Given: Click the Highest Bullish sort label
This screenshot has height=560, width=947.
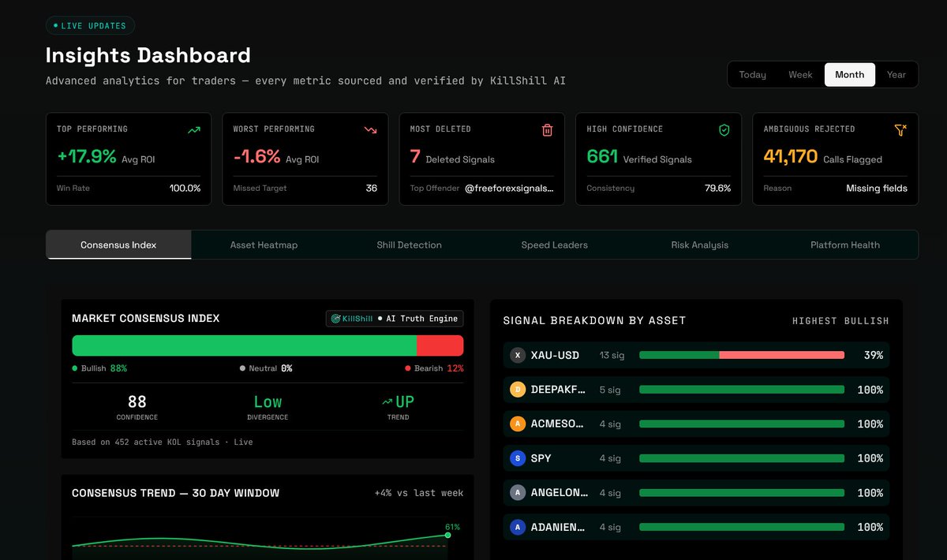Looking at the screenshot, I should (x=840, y=321).
